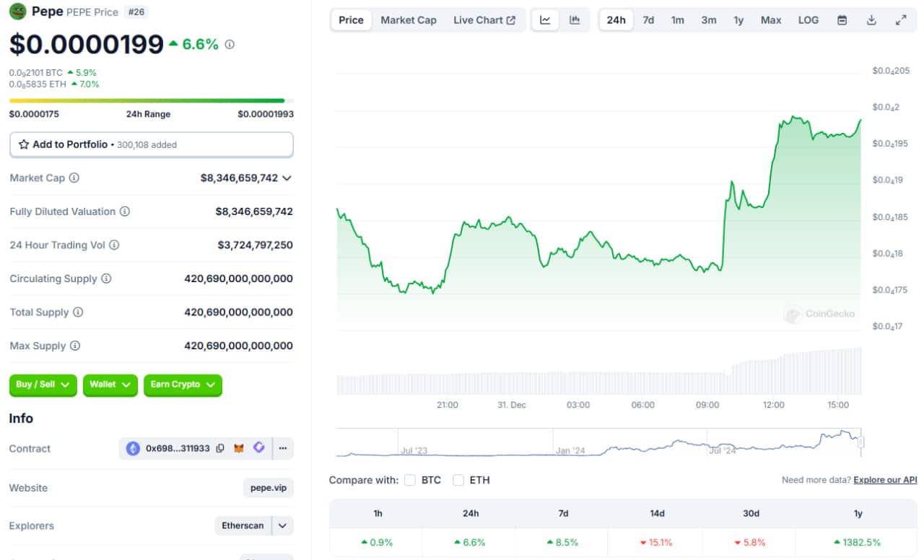
Task: Open the price change info tooltip icon
Action: [x=230, y=45]
